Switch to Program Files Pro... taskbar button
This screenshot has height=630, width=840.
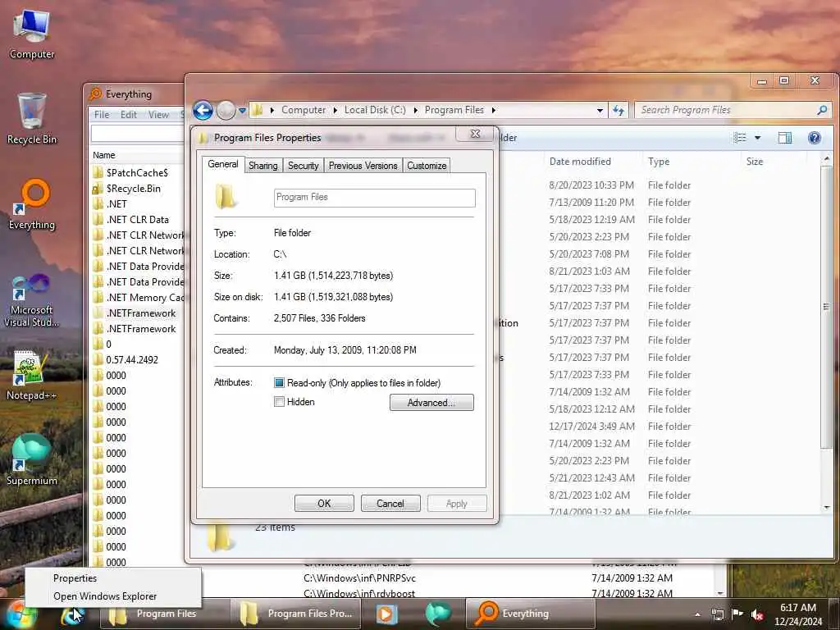294,614
